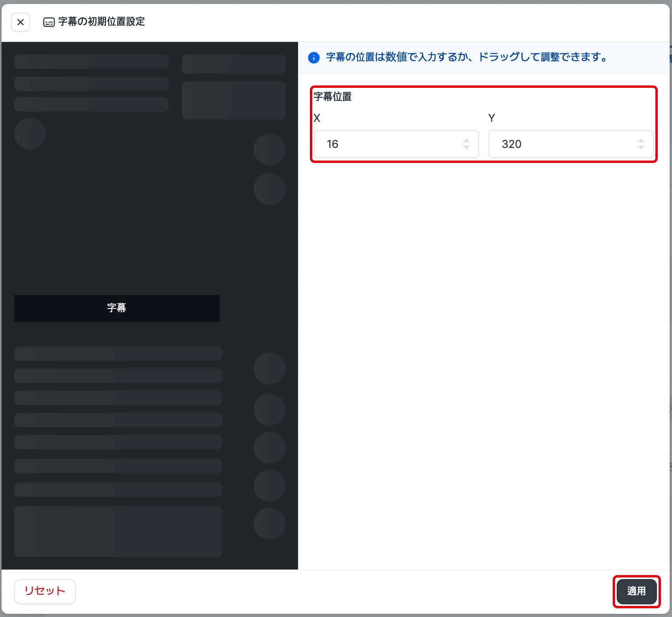Increase X value with the up stepper arrow
The image size is (672, 617).
tap(466, 140)
